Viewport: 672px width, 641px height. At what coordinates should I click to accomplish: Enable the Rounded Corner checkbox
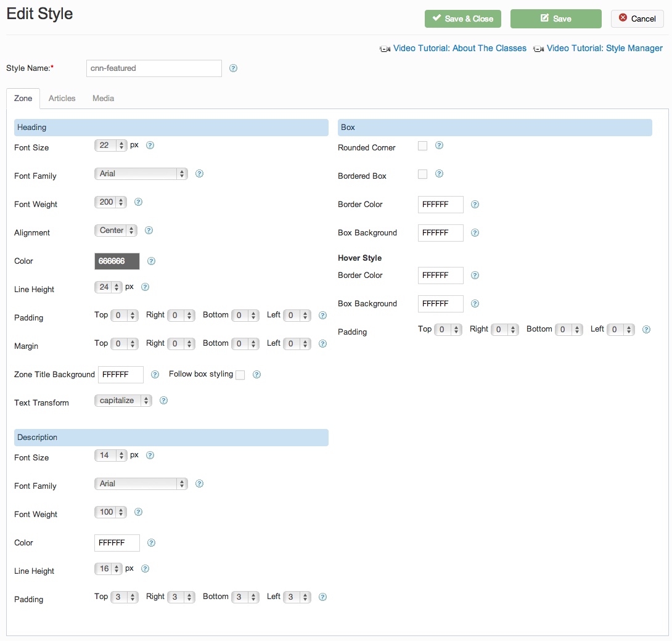pyautogui.click(x=422, y=145)
